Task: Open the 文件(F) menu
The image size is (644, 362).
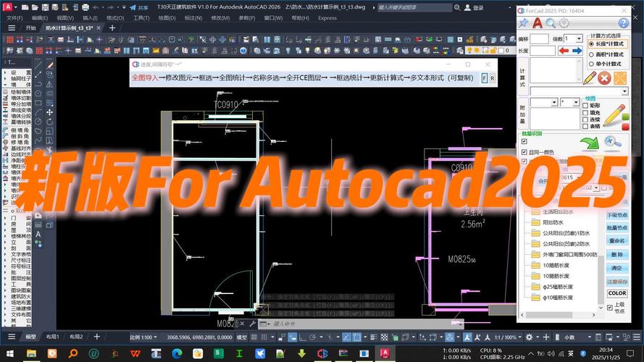Action: tap(14, 18)
